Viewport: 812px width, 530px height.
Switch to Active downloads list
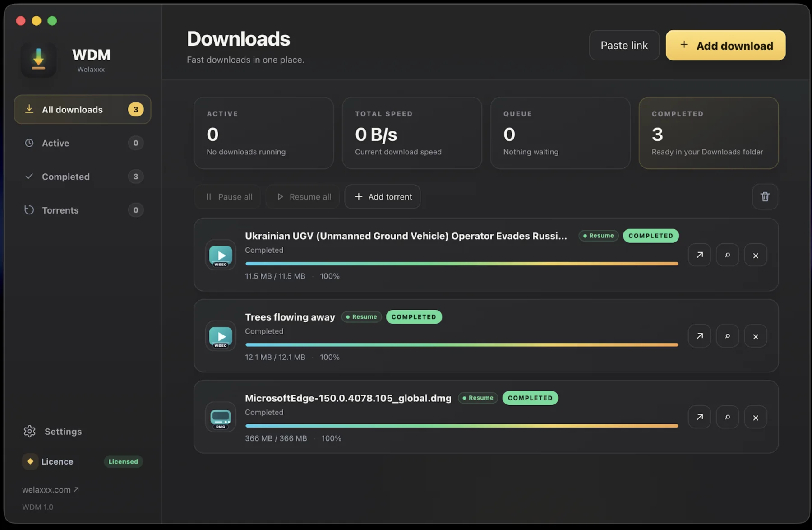click(x=83, y=143)
